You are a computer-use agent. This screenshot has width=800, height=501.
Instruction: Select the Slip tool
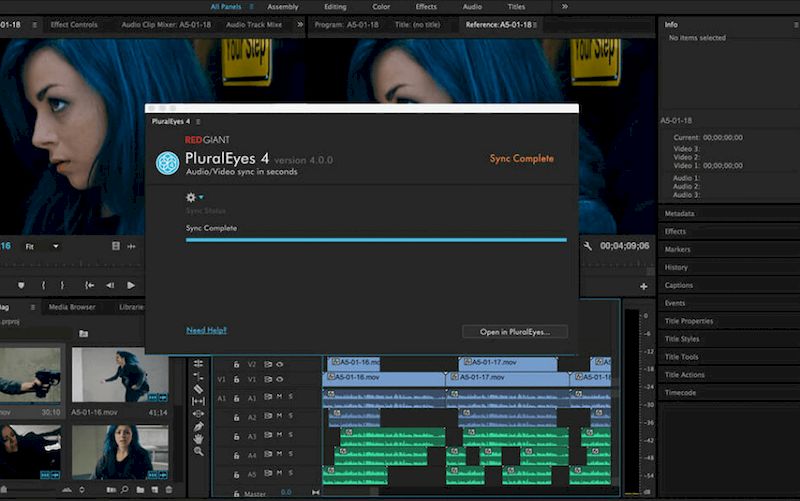tap(198, 402)
